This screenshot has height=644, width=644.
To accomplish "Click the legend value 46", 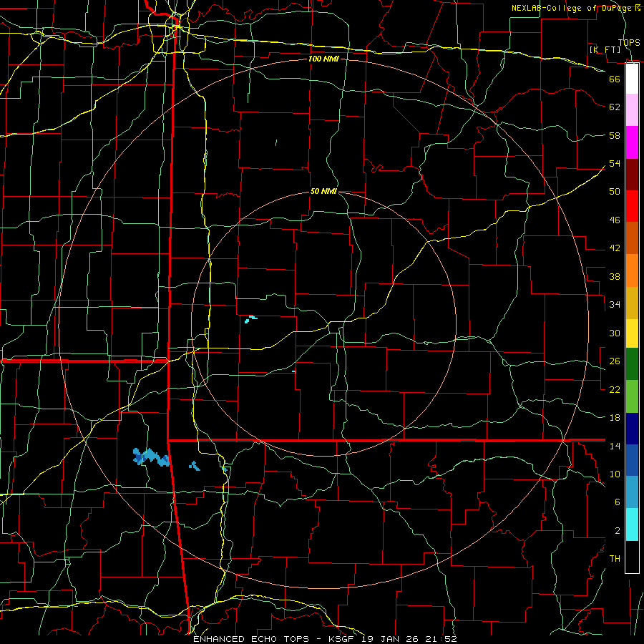I will point(615,220).
